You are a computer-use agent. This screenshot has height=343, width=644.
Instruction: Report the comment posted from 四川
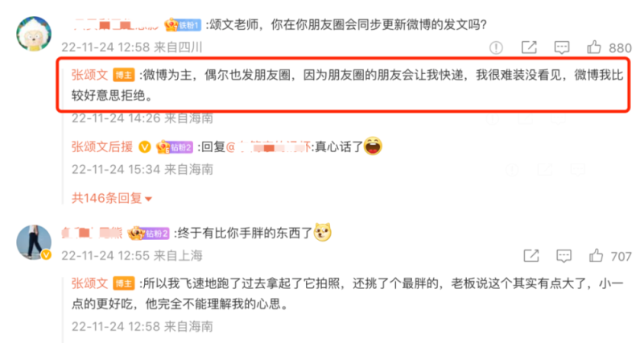pyautogui.click(x=496, y=48)
